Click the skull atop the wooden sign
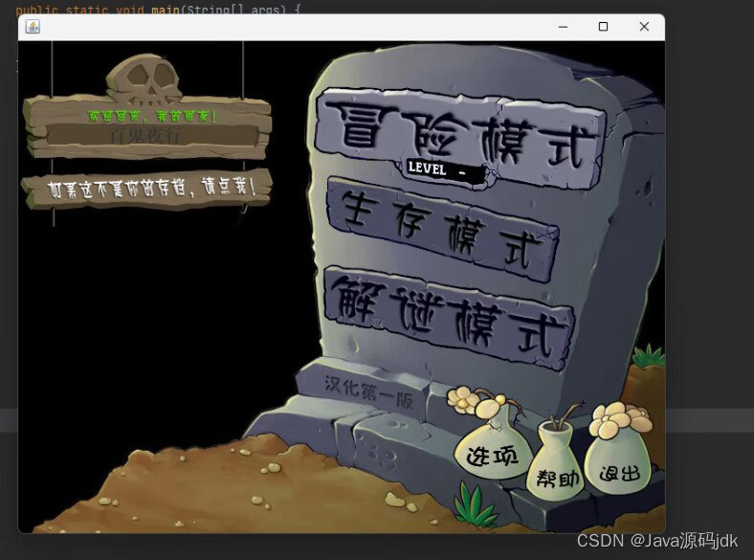 coord(144,80)
